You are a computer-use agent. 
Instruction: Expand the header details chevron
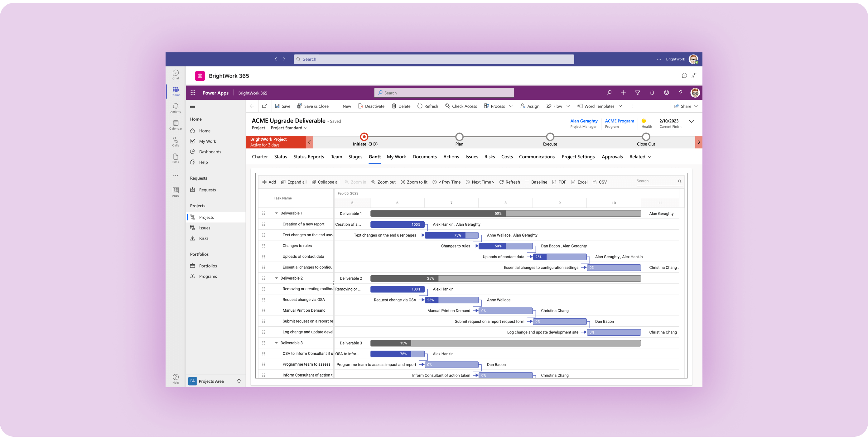[x=692, y=121]
